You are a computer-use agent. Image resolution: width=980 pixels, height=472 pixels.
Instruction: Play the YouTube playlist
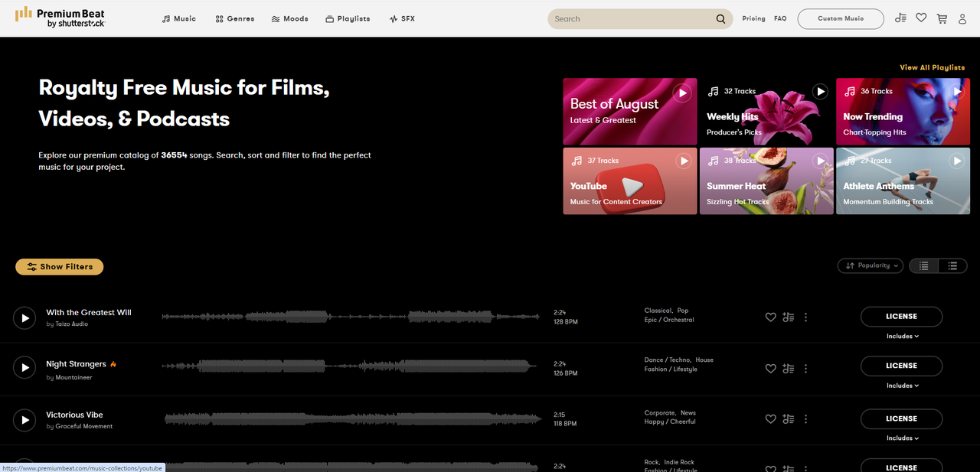click(683, 161)
